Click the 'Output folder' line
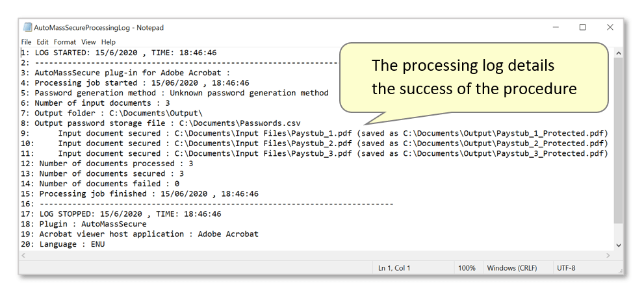 pos(112,113)
